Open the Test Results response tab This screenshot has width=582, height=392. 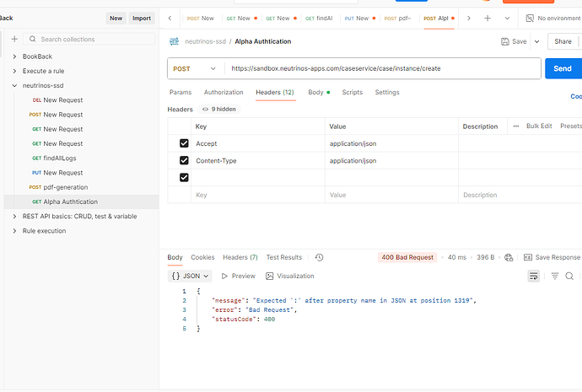pyautogui.click(x=284, y=257)
